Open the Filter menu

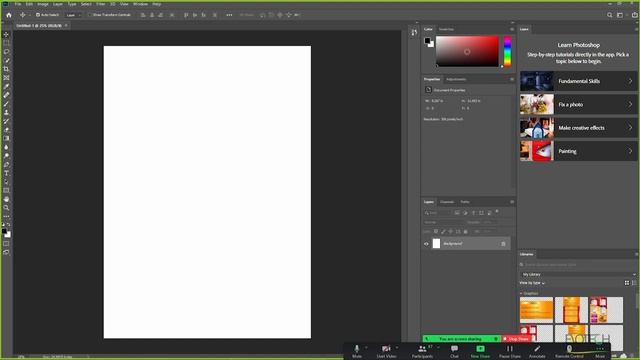[x=100, y=4]
